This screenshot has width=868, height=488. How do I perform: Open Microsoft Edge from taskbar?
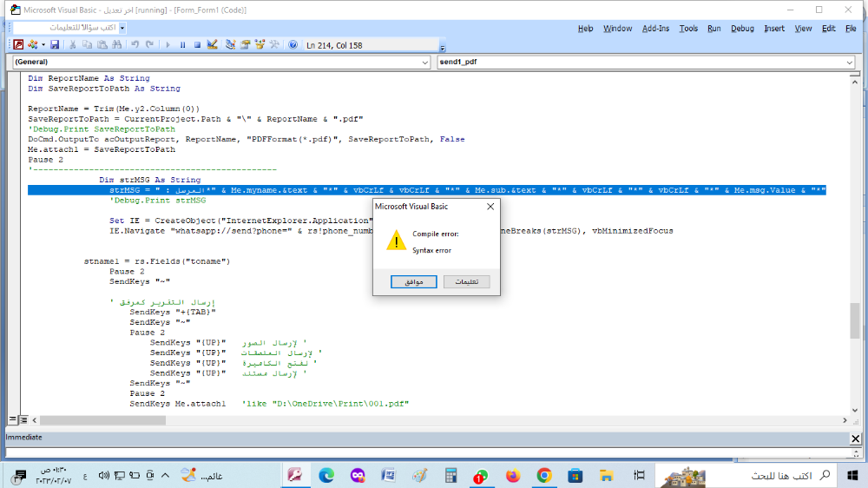click(326, 475)
